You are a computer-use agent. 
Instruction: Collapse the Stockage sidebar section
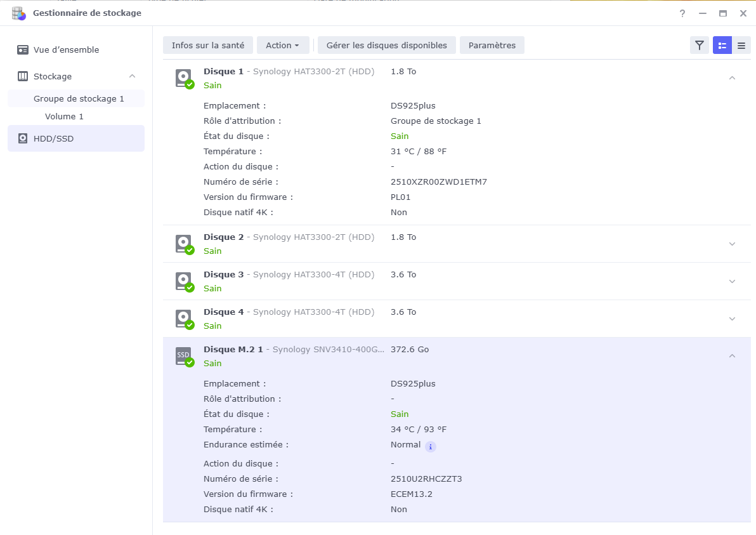tap(132, 76)
